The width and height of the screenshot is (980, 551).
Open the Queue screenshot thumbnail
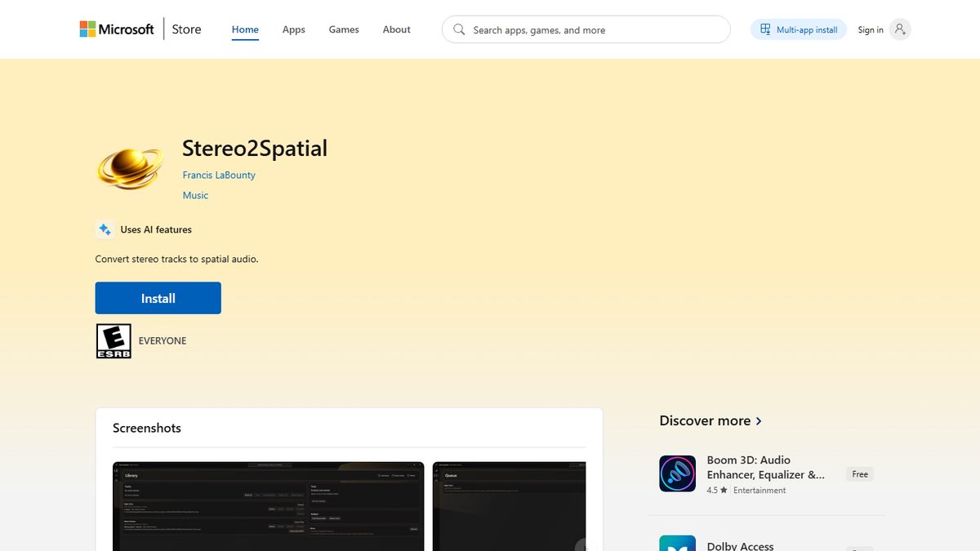509,506
